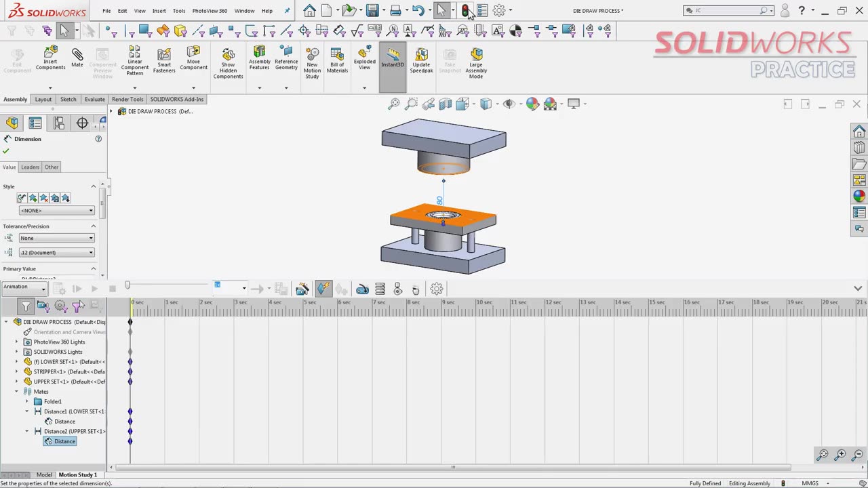Click Previous View icon

pos(429,104)
